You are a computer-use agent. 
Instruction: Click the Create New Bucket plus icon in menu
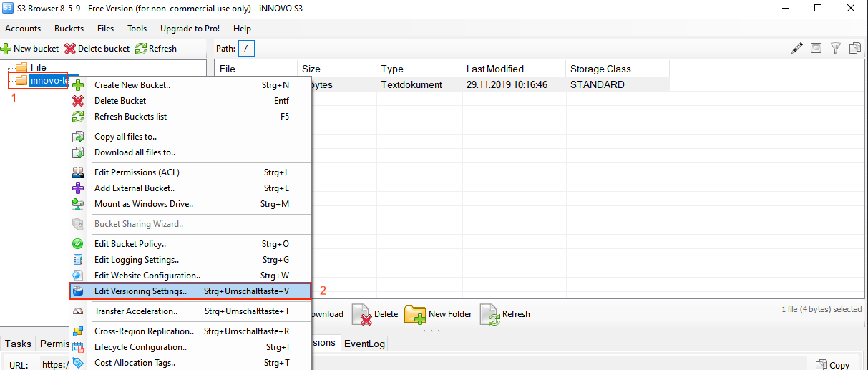[x=79, y=85]
